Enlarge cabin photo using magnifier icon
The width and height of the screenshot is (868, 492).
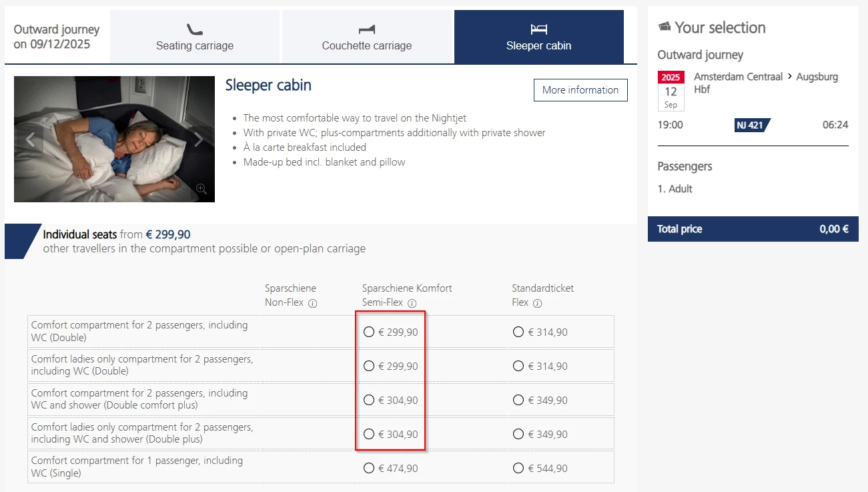click(x=201, y=189)
